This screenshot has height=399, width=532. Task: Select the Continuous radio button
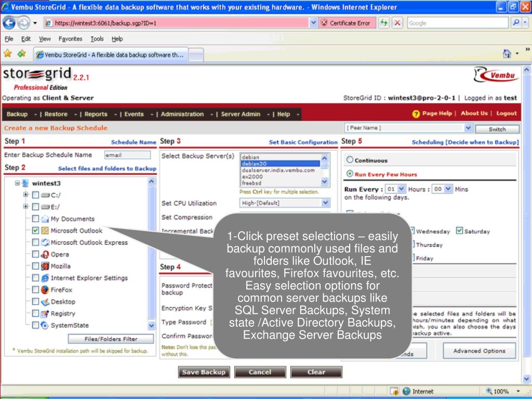click(350, 159)
